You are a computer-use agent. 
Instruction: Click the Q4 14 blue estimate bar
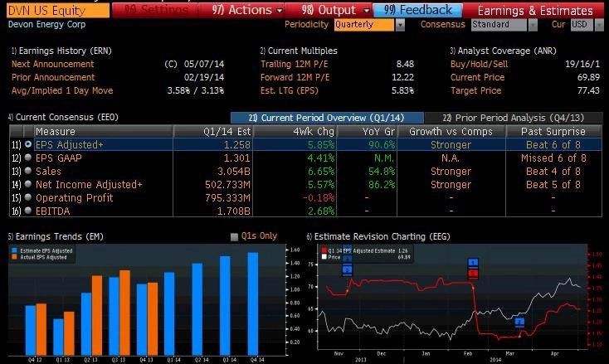[x=253, y=303]
